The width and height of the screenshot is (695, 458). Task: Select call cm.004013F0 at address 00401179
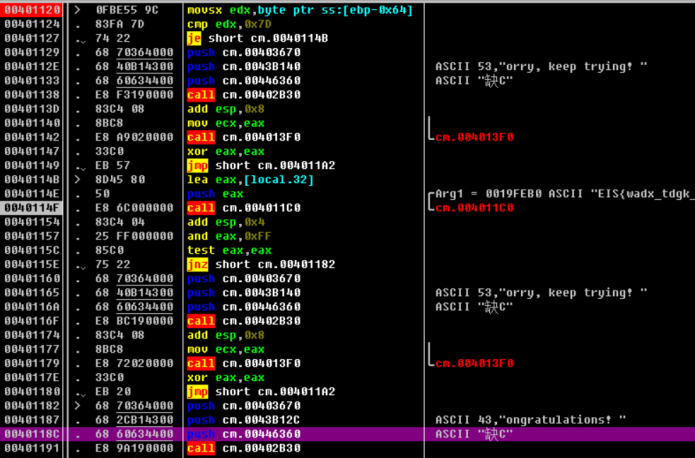pyautogui.click(x=243, y=364)
